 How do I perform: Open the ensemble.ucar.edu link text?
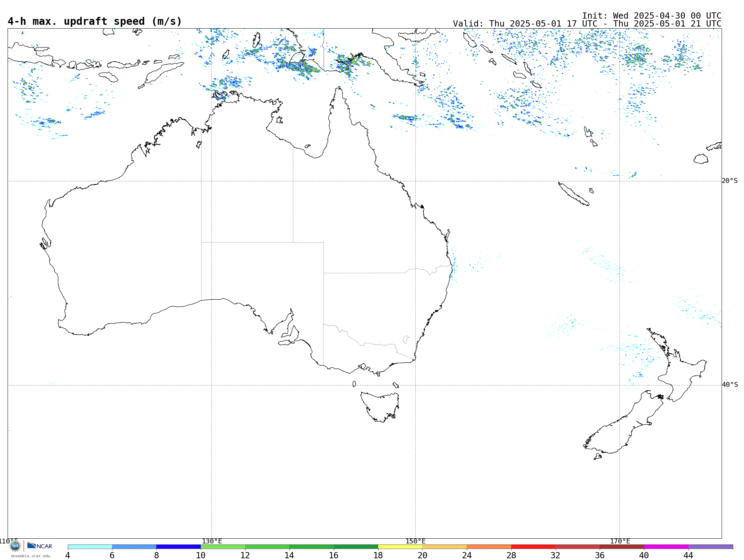point(30,556)
